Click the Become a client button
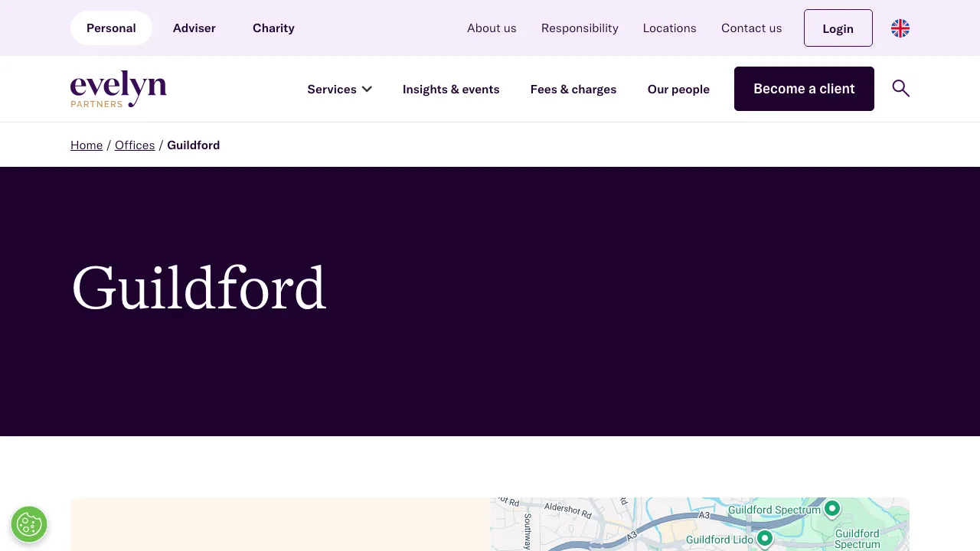This screenshot has height=551, width=980. (804, 89)
